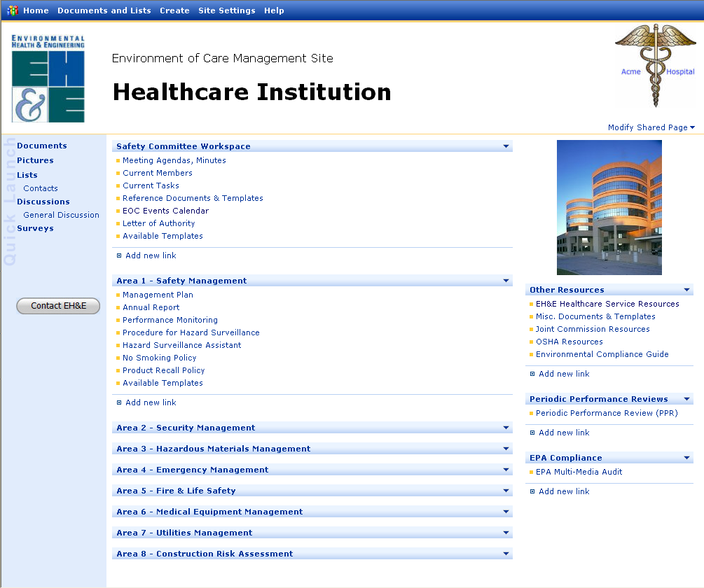This screenshot has height=588, width=704.
Task: Click the Area 2 - Security Management title
Action: click(186, 428)
